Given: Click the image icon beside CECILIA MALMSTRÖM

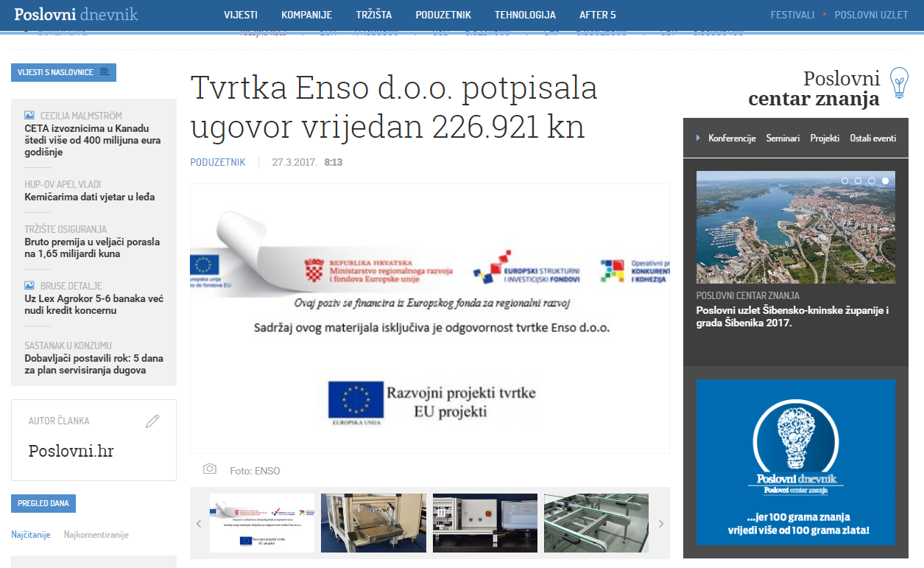Looking at the screenshot, I should pos(29,116).
